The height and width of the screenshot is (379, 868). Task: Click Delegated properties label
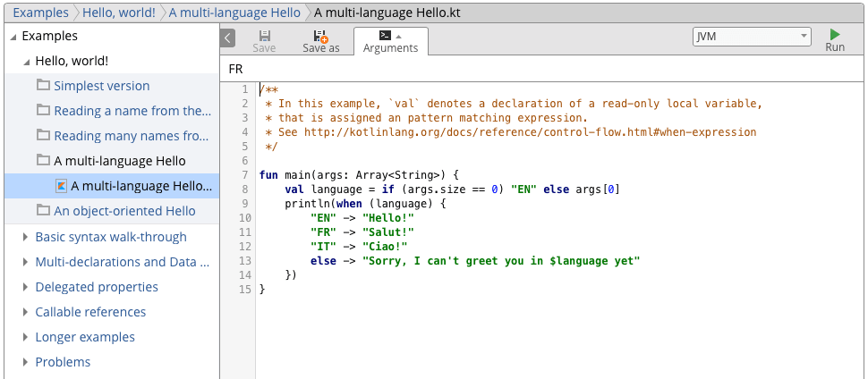pos(97,287)
